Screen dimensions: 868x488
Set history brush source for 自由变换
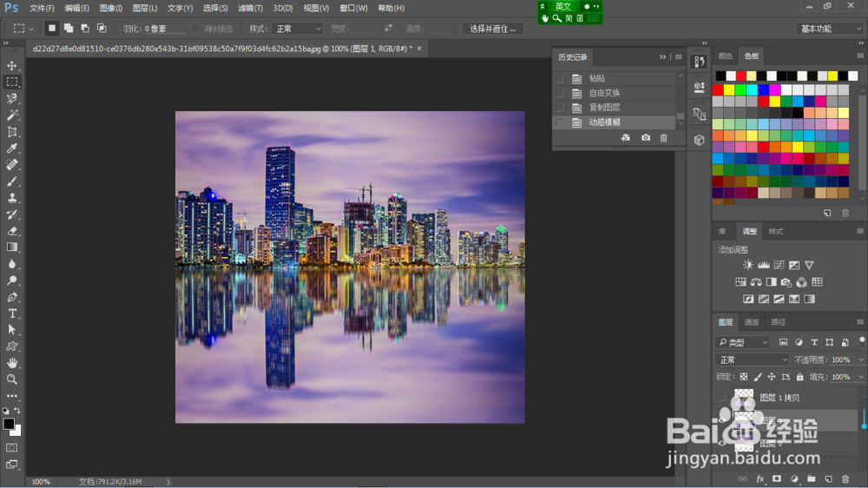560,93
